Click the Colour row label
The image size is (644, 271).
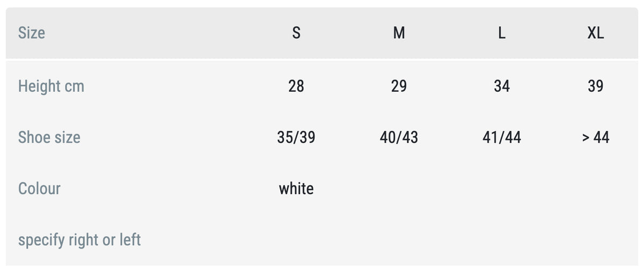[x=39, y=188]
